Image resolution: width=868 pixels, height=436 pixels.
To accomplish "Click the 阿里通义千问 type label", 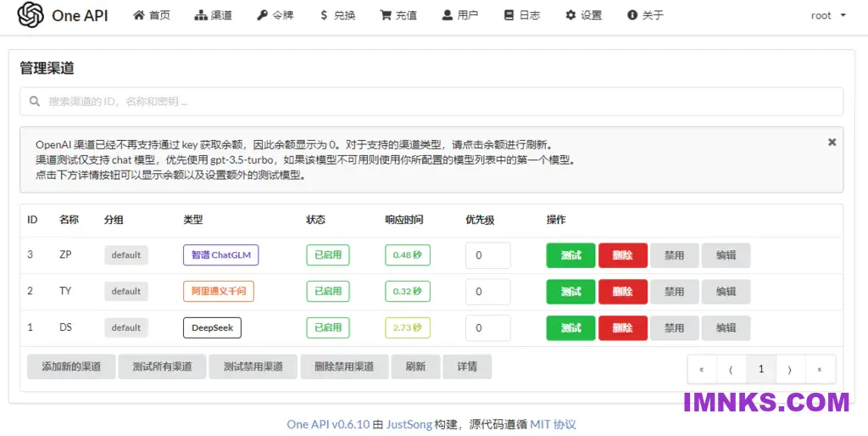I will tap(219, 292).
